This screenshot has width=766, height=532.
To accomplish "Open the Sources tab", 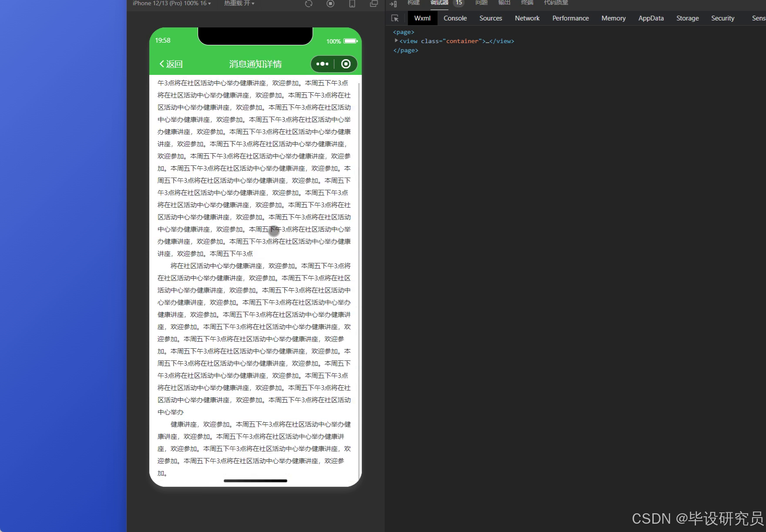I will [491, 18].
